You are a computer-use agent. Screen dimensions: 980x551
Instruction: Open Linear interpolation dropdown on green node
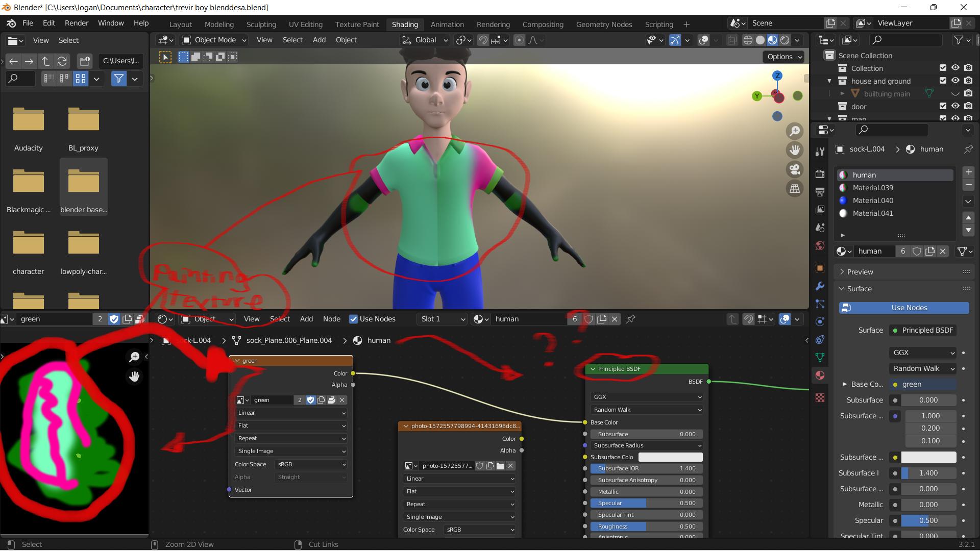291,413
